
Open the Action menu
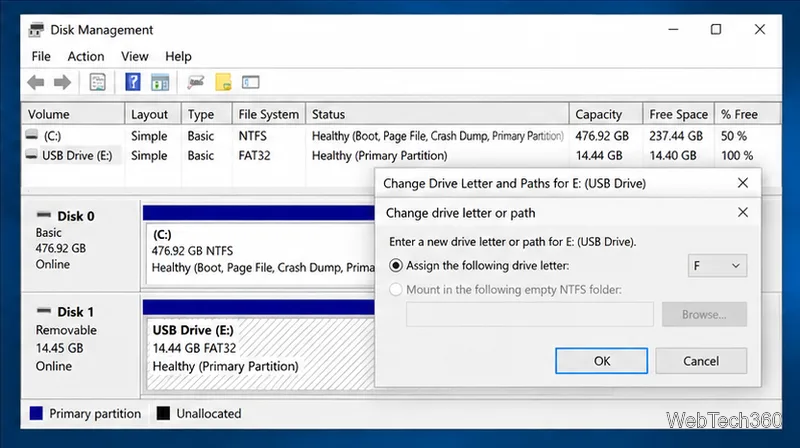pyautogui.click(x=86, y=56)
